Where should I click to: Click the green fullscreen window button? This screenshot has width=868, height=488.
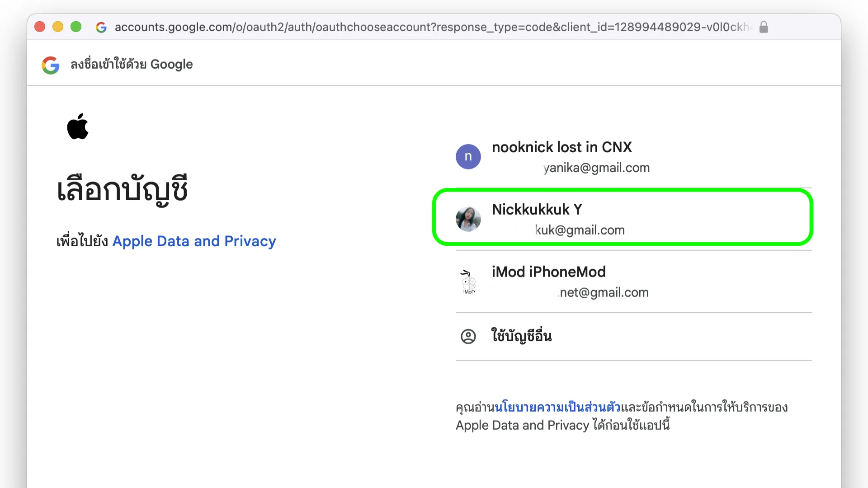pos(76,27)
